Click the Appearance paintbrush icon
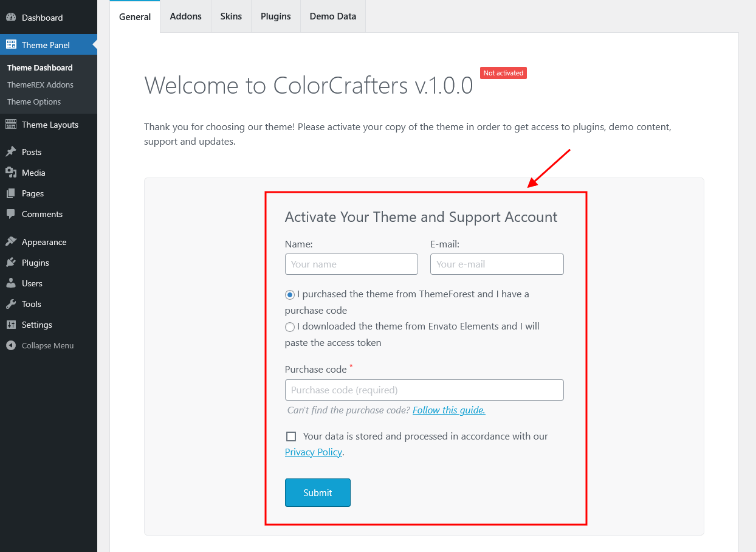This screenshot has height=552, width=756. (11, 242)
